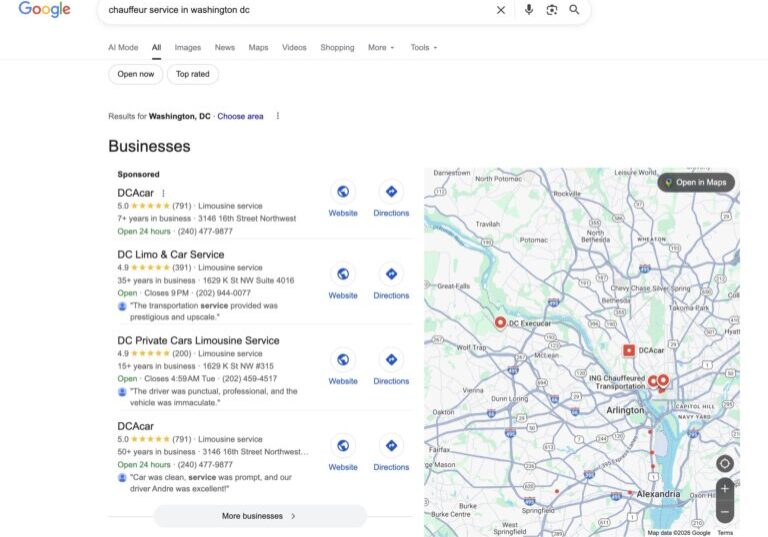Toggle the Open now filter chip

tap(136, 74)
